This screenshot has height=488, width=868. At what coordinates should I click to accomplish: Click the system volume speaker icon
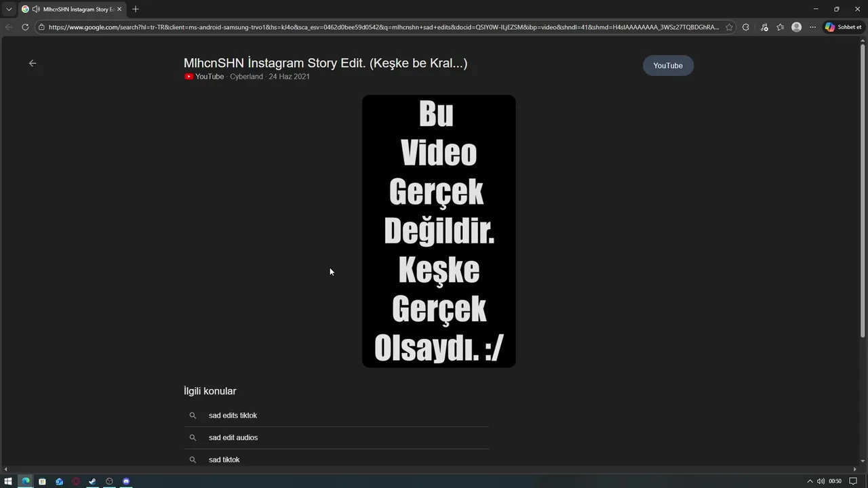pyautogui.click(x=821, y=481)
